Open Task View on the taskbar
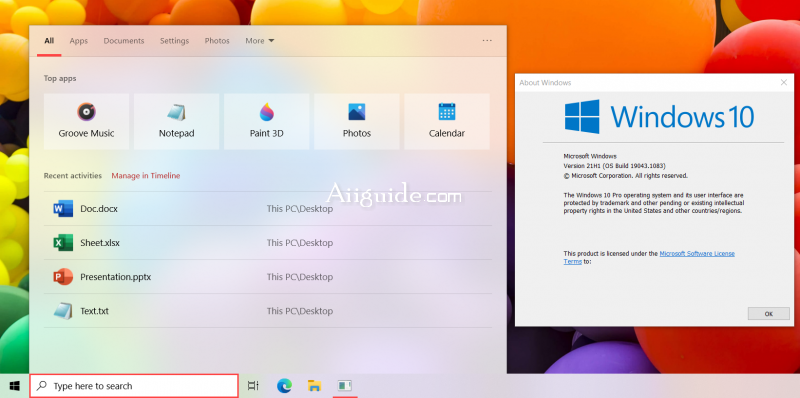 coord(253,386)
